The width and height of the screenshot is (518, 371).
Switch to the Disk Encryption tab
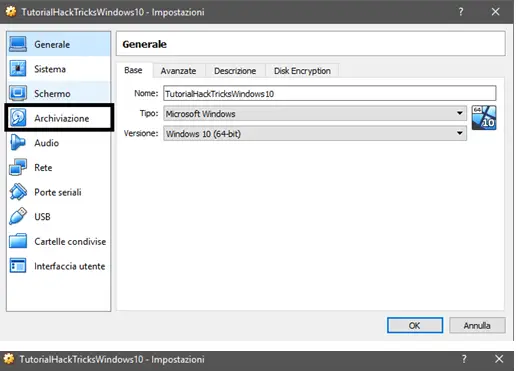pyautogui.click(x=302, y=71)
